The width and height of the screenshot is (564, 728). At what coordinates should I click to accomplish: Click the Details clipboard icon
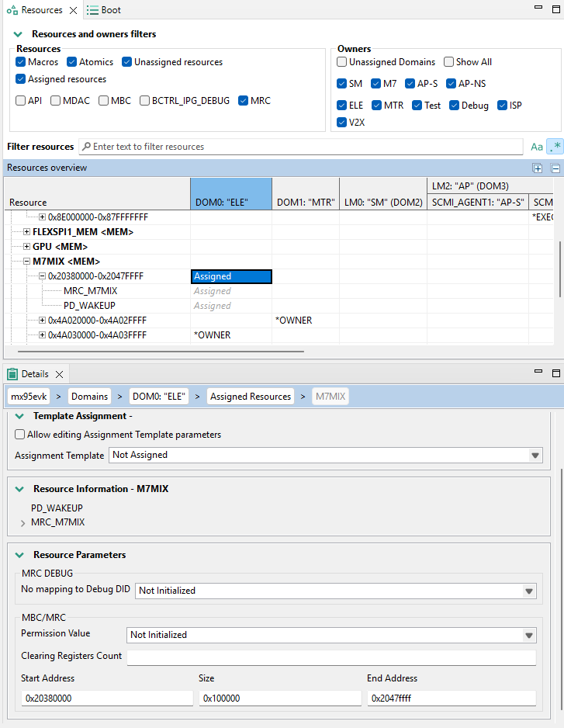pos(12,374)
